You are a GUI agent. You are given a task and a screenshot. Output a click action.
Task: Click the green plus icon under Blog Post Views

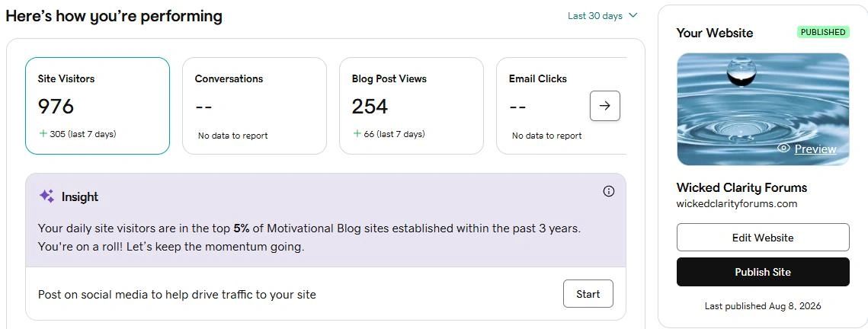[357, 134]
